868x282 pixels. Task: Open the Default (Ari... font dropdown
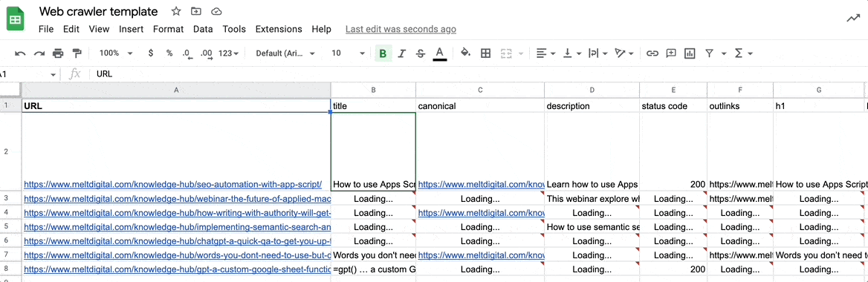(285, 53)
